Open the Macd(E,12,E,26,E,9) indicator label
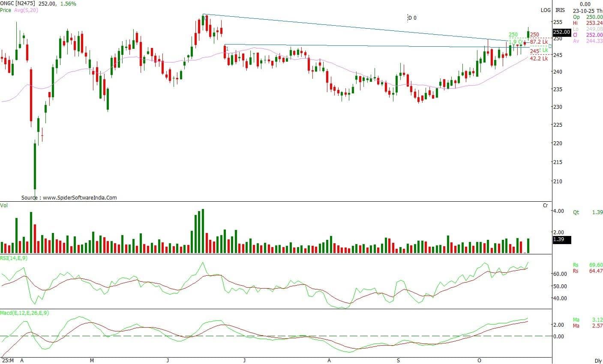Viewport: 603px width, 364px height. [24, 313]
